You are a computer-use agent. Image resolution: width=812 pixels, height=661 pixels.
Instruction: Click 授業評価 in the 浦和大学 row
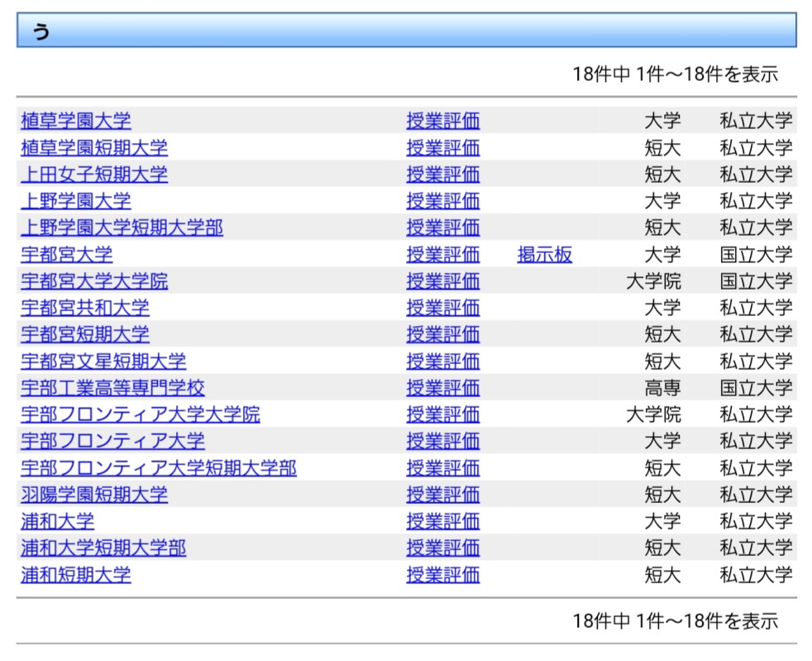442,521
